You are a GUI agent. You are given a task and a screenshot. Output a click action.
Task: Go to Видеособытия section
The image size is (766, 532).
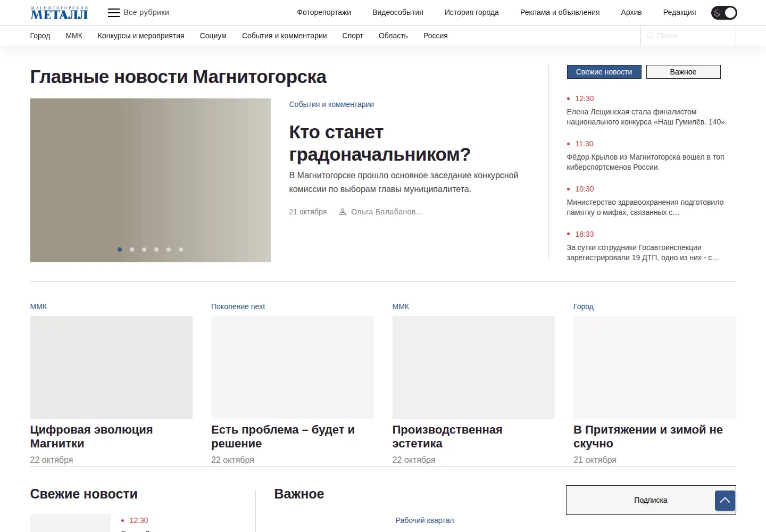tap(398, 12)
